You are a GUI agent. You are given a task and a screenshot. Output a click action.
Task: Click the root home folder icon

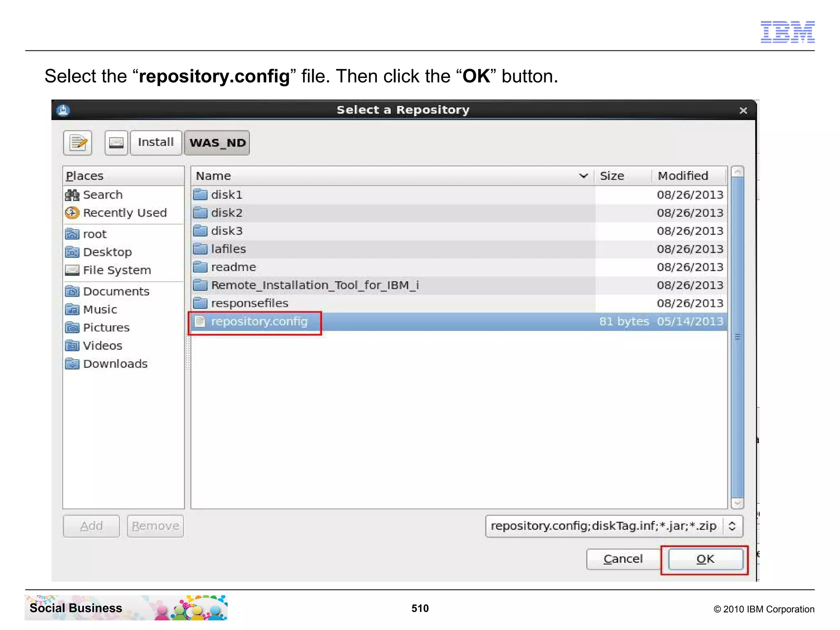click(72, 234)
